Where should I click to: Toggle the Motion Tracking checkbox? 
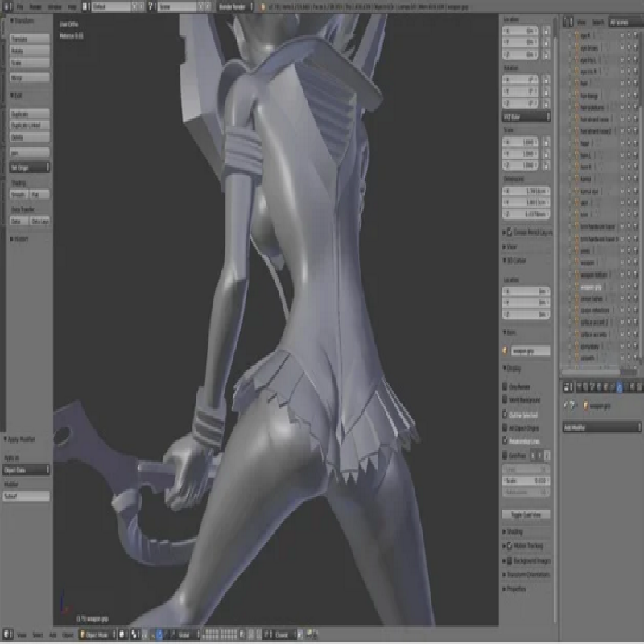click(510, 546)
